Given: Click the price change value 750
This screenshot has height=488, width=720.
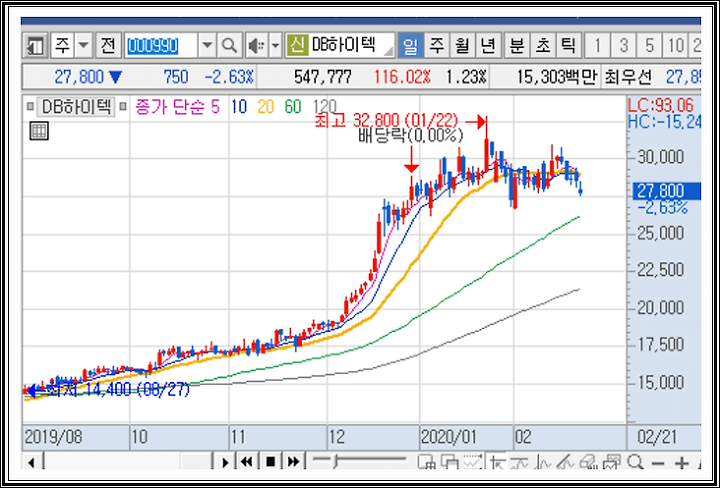Looking at the screenshot, I should [x=175, y=77].
